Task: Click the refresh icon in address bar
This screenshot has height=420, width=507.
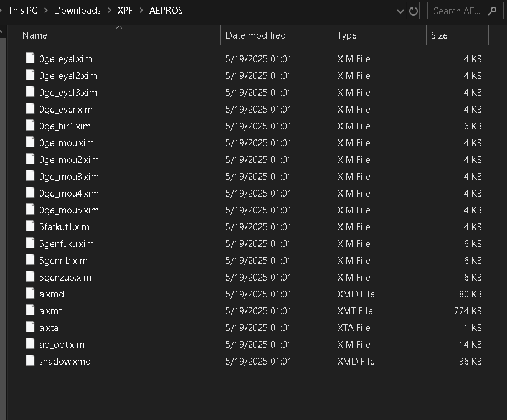Action: coord(413,11)
